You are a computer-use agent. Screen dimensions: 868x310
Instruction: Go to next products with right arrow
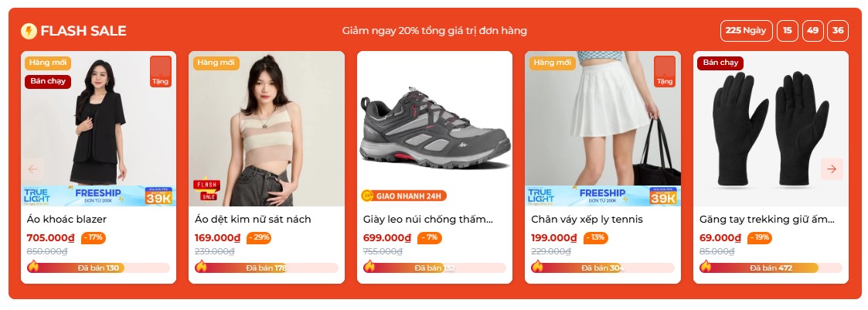coord(832,169)
